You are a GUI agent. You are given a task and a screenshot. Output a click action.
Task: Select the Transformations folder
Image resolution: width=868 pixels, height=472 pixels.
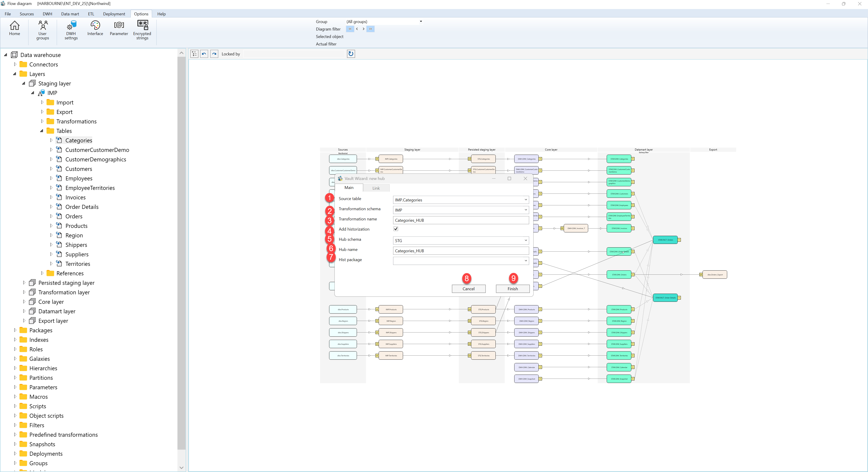click(76, 121)
